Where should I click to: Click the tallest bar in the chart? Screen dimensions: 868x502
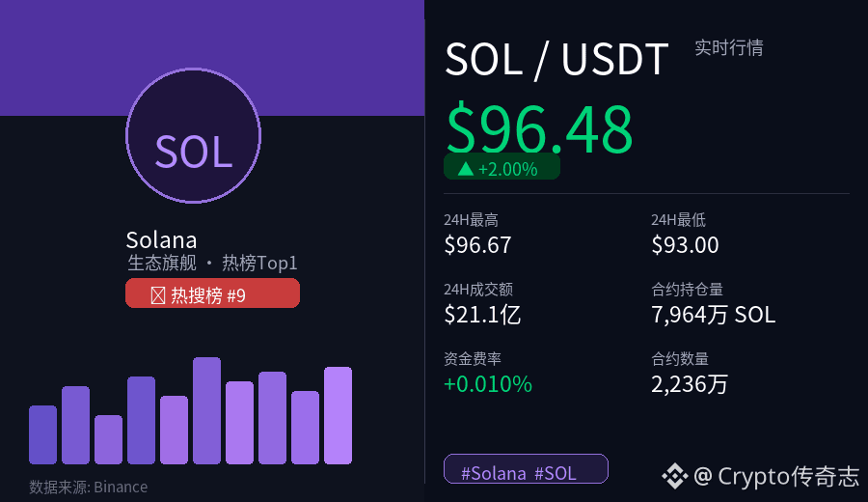(207, 410)
